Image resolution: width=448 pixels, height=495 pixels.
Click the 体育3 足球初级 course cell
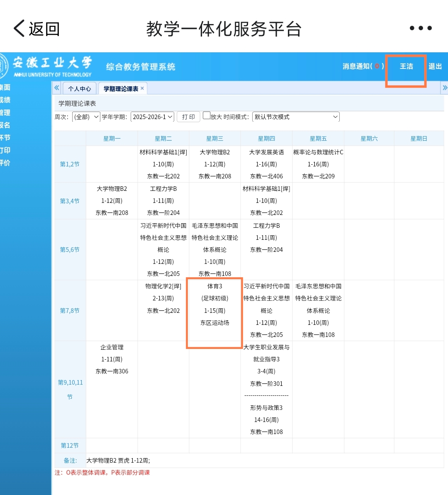point(215,310)
